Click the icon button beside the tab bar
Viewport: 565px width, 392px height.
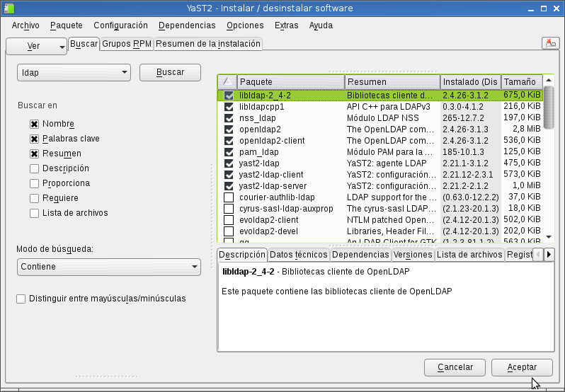(551, 43)
